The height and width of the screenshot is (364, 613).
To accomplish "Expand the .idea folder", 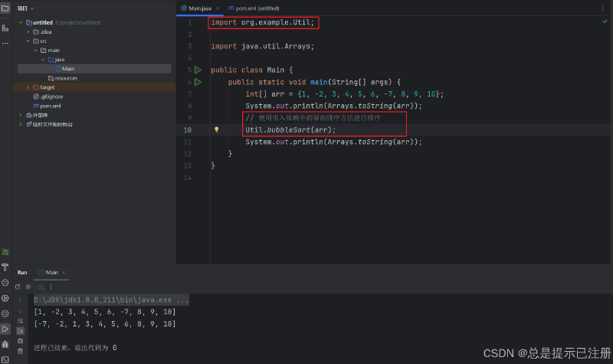I will tap(28, 32).
